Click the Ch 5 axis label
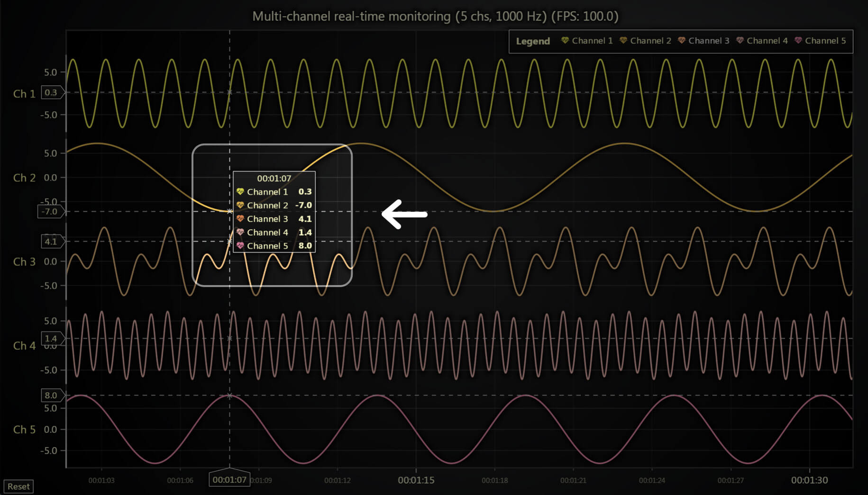 (24, 430)
